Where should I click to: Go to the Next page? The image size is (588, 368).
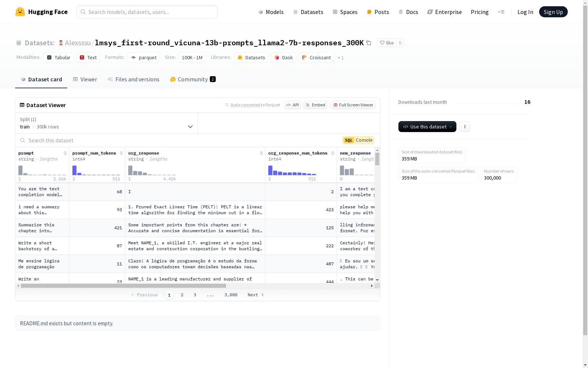click(255, 295)
